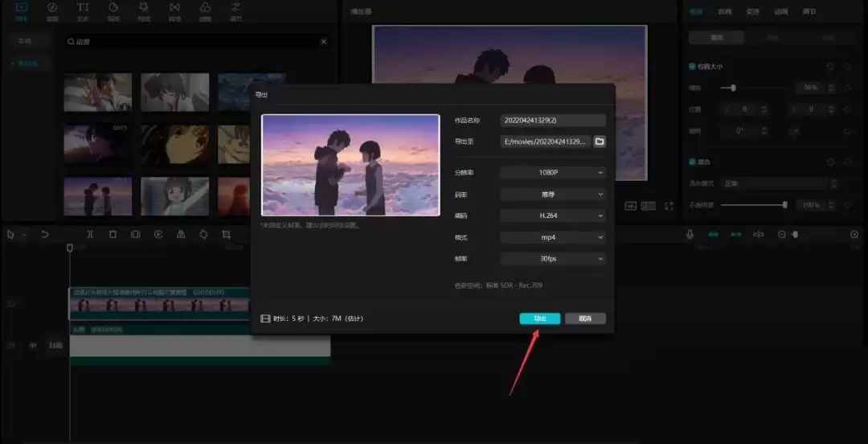The image size is (868, 444).
Task: Open the Filters three-circles icon
Action: [205, 8]
